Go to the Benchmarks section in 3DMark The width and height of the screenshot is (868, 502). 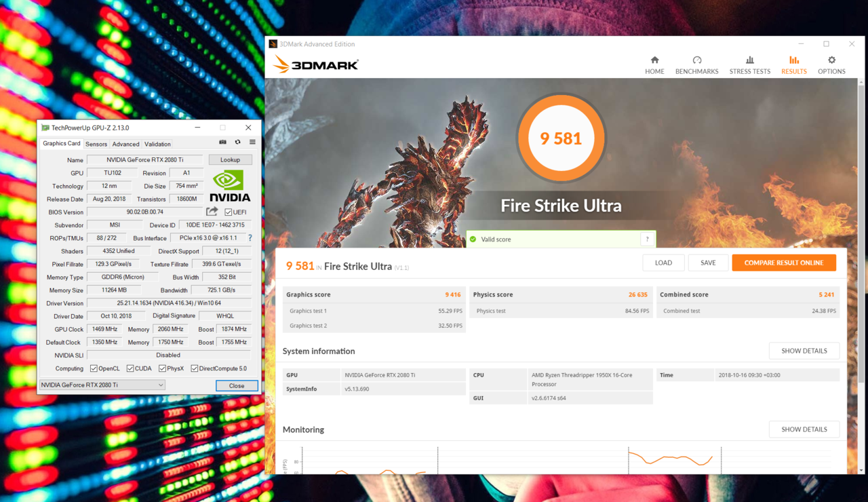(696, 65)
